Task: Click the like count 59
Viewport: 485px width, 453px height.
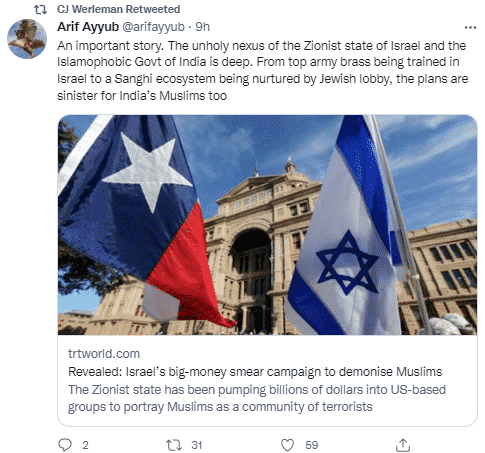Action: pos(312,445)
